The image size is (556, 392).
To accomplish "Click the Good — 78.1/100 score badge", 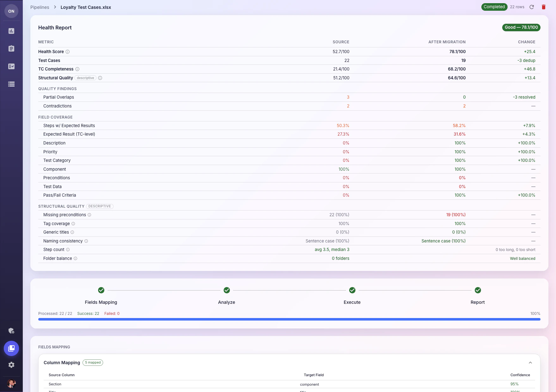I will (x=521, y=28).
